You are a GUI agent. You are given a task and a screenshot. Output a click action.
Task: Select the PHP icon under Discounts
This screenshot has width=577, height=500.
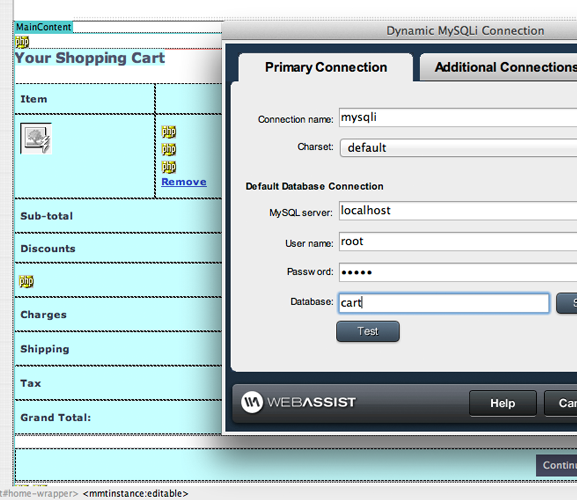[x=26, y=281]
